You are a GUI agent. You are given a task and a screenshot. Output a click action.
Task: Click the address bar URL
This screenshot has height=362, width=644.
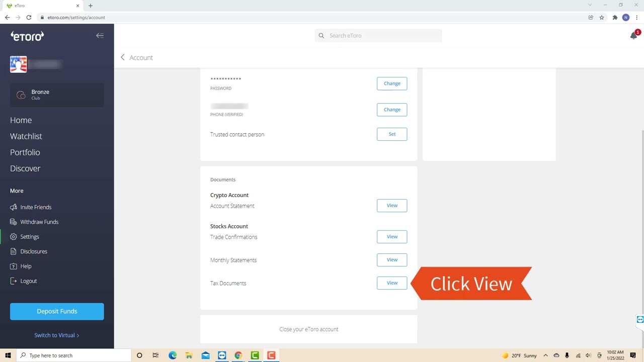[76, 18]
